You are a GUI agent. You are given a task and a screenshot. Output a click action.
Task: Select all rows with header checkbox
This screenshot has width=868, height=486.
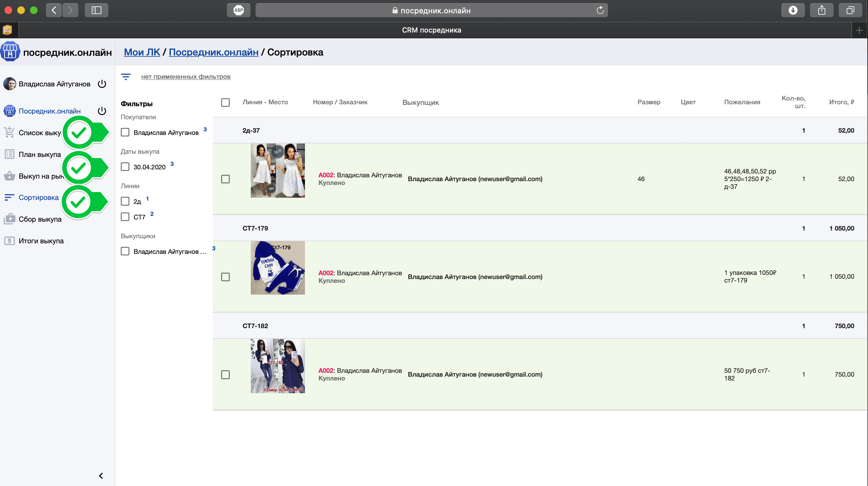(x=225, y=102)
